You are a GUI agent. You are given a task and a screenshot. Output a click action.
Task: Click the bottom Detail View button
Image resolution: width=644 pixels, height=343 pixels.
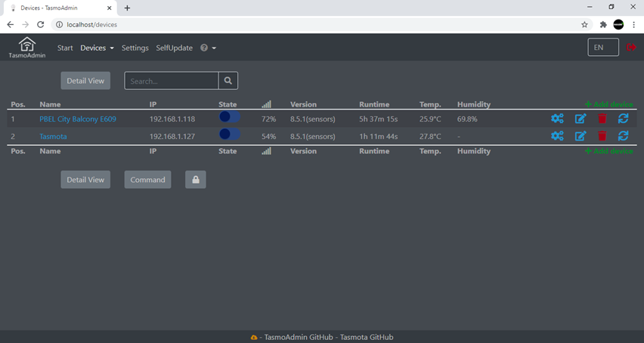pos(85,180)
